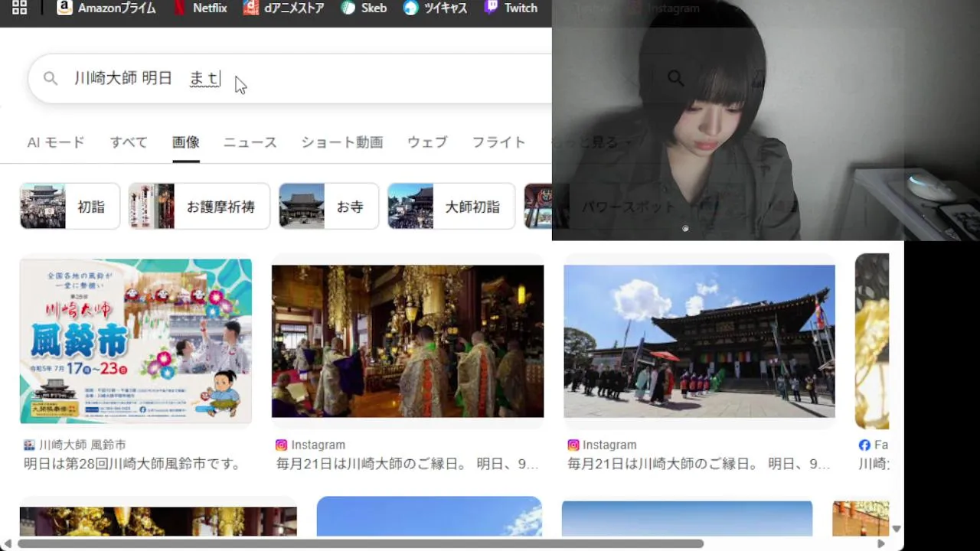Screen dimensions: 980x551
Task: Switch to the ウェブ tab
Action: pyautogui.click(x=427, y=142)
